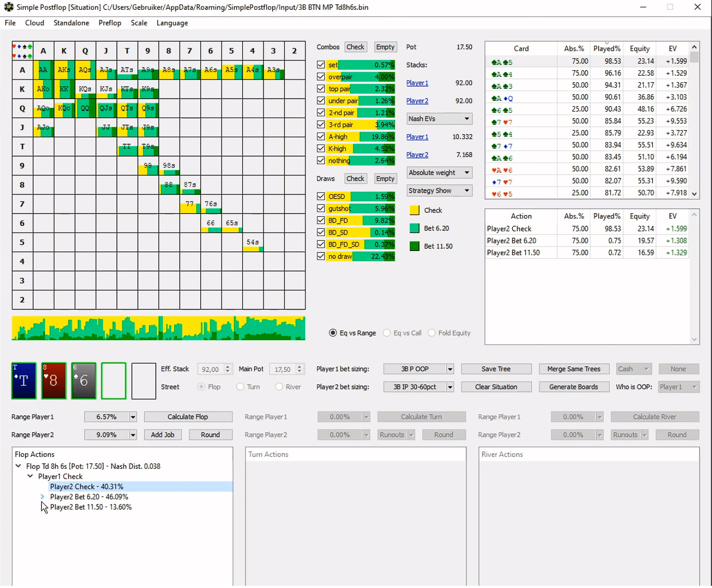This screenshot has height=588, width=712.
Task: Click the Six of spades board card
Action: click(84, 381)
